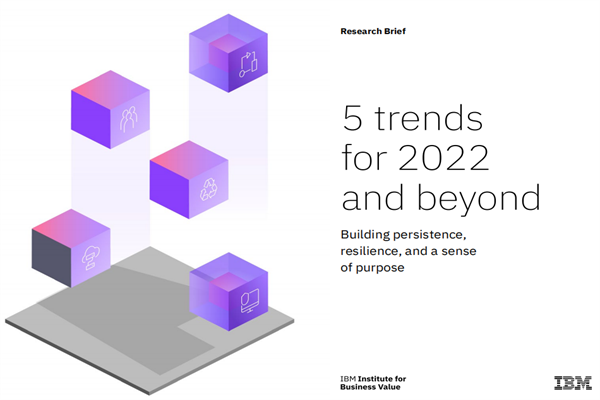This screenshot has height=400, width=600.
Task: Click the 'Building persistence,' subtitle line
Action: click(403, 235)
